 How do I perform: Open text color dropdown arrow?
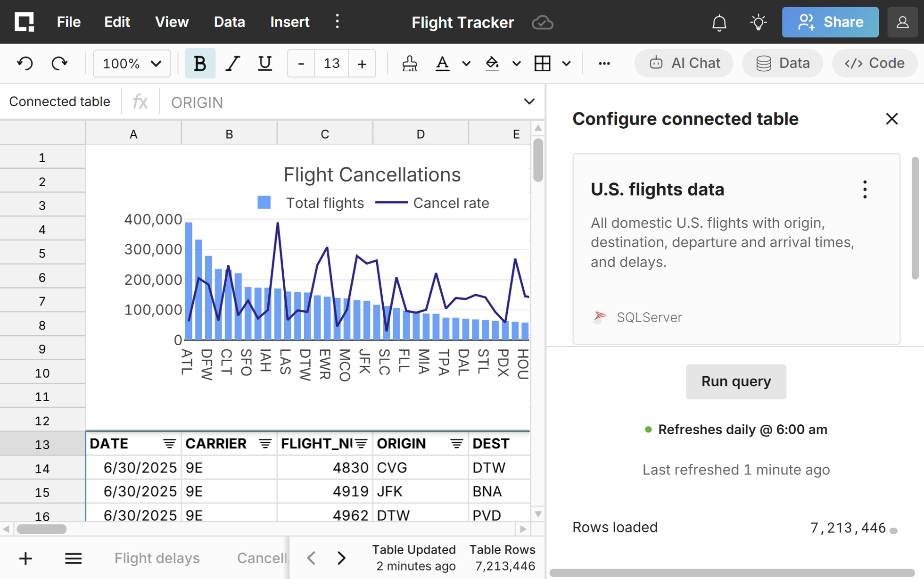(x=466, y=63)
